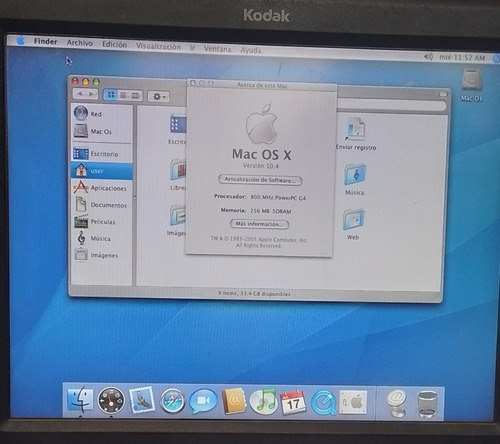The height and width of the screenshot is (444, 500).
Task: Open QuickTime Player from the Dock
Action: click(x=323, y=403)
